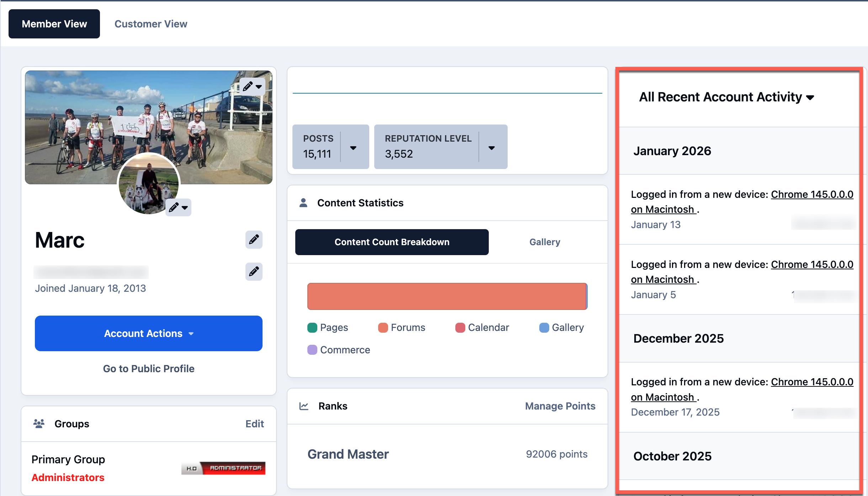868x496 pixels.
Task: Click the Ranks chart icon
Action: 304,406
